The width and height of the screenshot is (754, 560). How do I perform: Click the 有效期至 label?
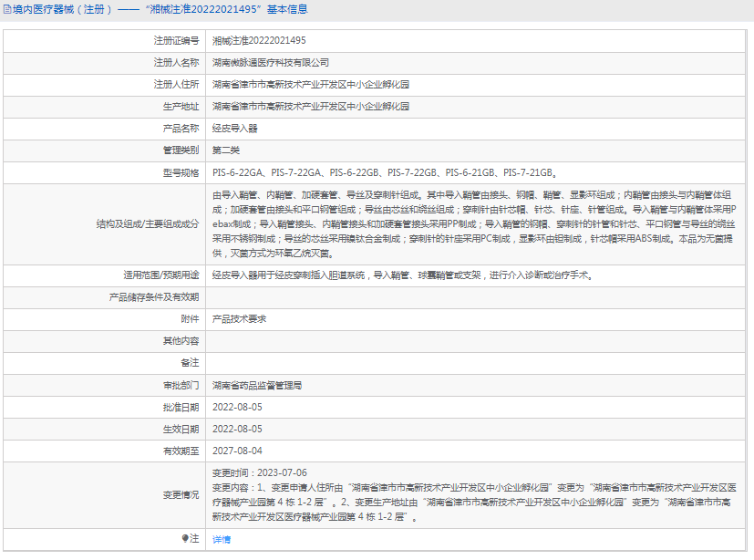click(x=181, y=451)
